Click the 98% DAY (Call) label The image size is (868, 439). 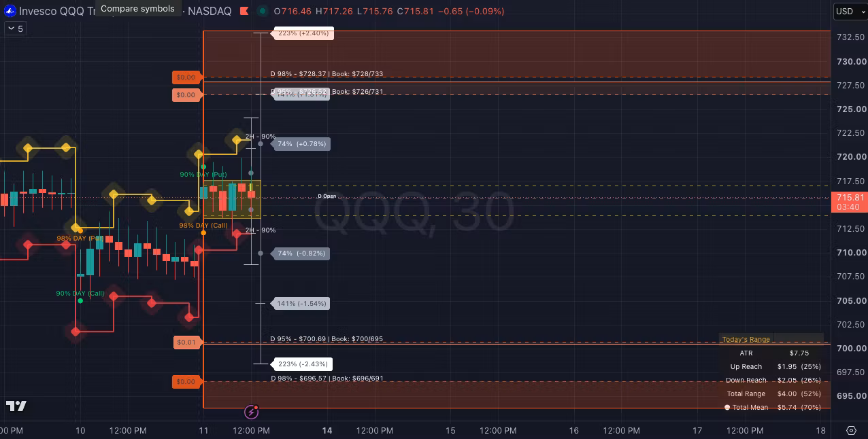(203, 225)
